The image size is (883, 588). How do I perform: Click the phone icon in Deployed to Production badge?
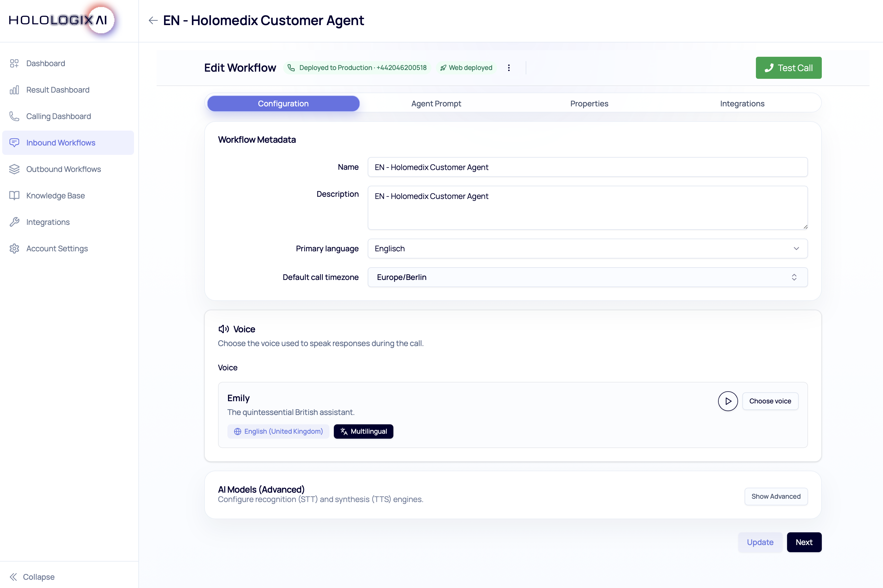[291, 68]
